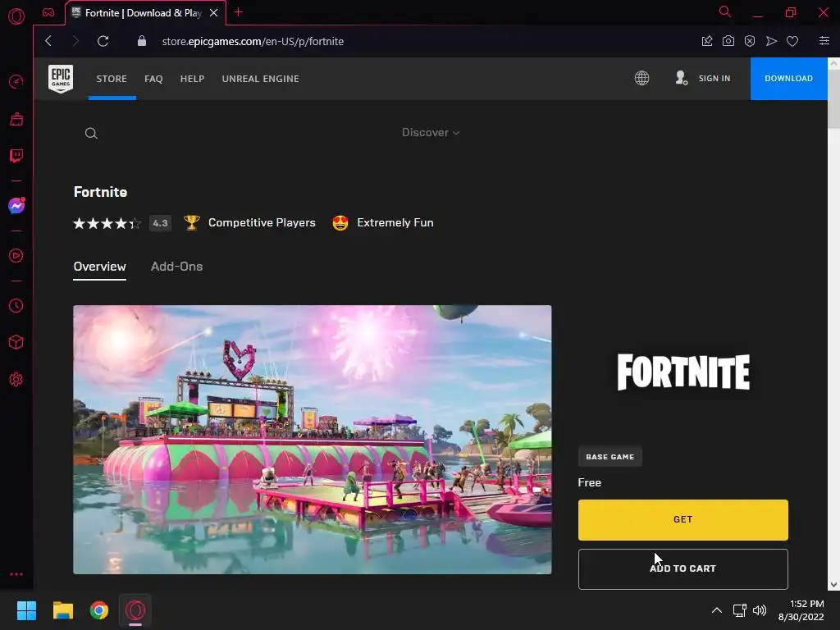Open a new tab with plus

(239, 12)
